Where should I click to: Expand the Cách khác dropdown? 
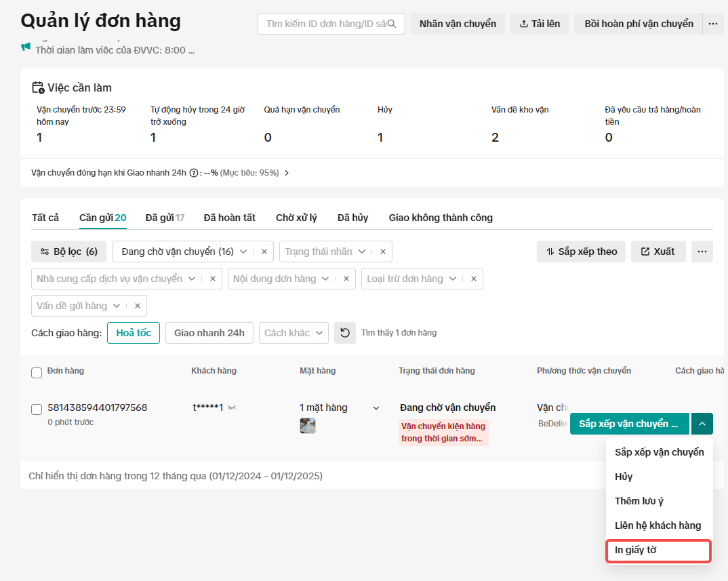click(294, 333)
